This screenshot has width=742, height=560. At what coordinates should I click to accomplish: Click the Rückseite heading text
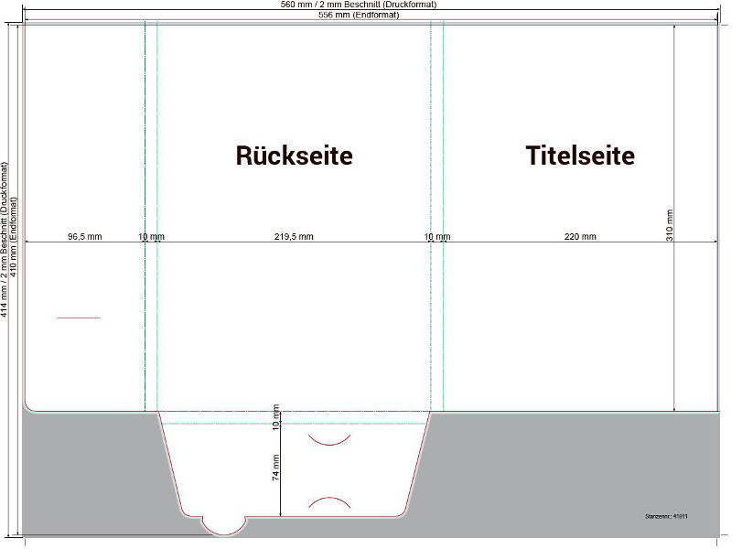pos(294,156)
